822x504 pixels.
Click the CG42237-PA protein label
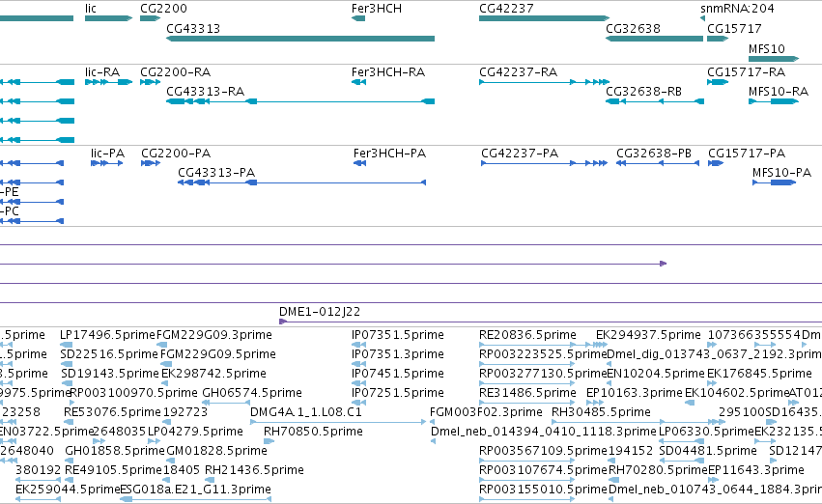pos(520,154)
